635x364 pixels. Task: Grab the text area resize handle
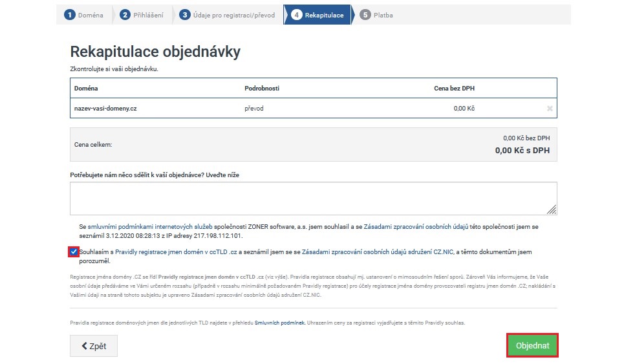[x=552, y=209]
